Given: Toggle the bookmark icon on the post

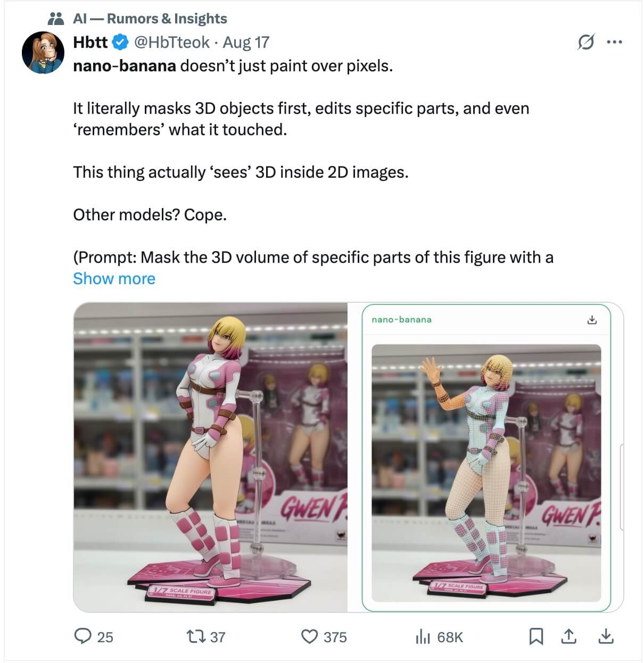Looking at the screenshot, I should click(x=536, y=636).
